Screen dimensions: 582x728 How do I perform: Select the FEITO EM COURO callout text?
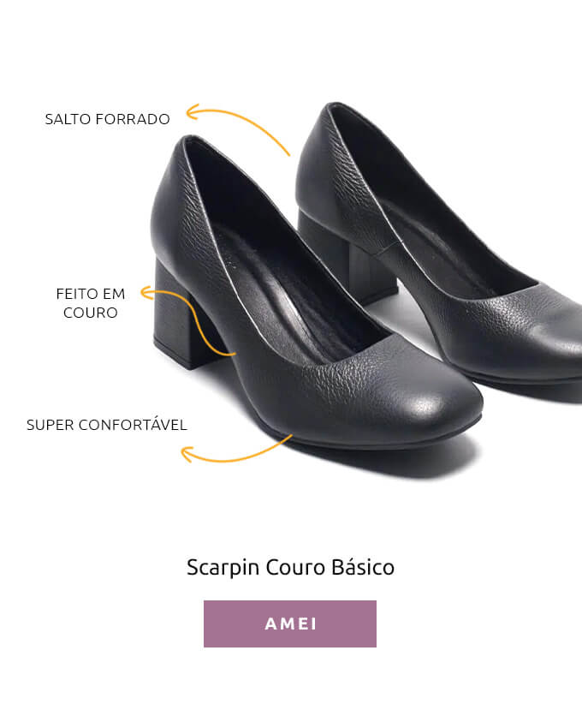pos(91,303)
